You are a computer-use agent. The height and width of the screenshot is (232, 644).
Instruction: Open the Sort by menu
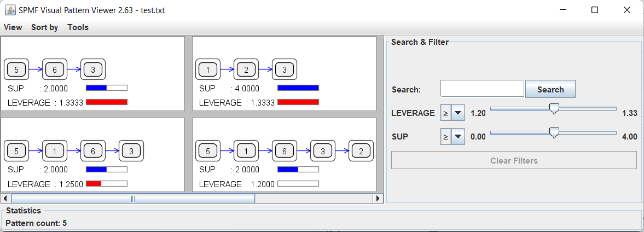point(44,27)
